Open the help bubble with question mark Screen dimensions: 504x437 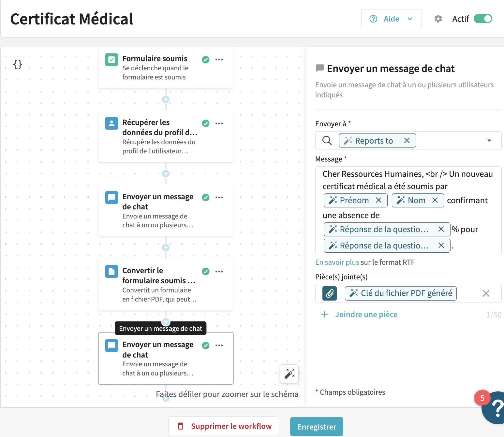point(496,408)
